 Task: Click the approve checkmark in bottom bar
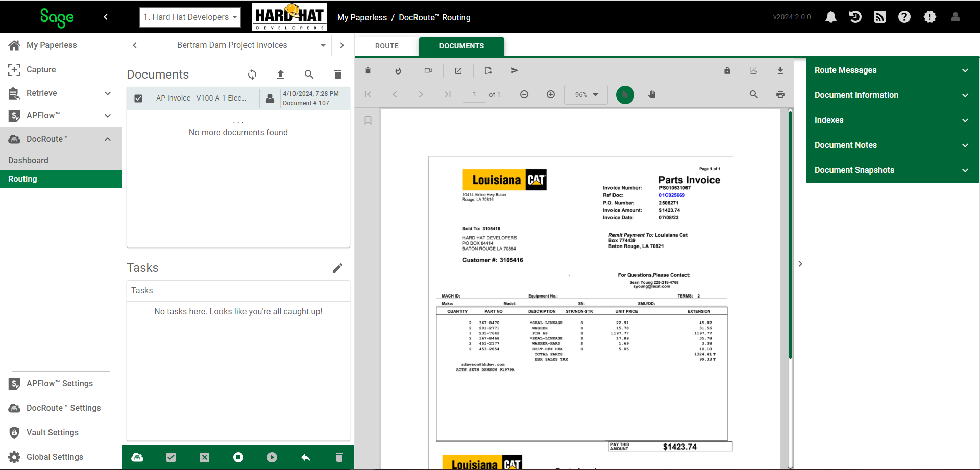click(x=171, y=457)
